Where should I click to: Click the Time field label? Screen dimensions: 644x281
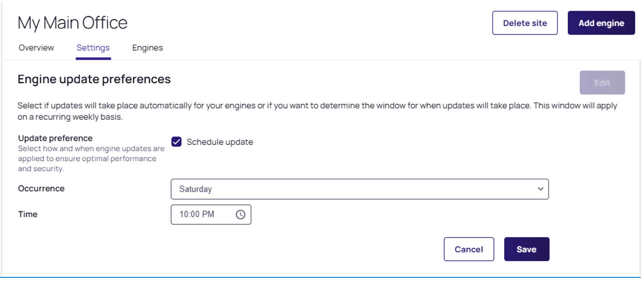click(28, 214)
